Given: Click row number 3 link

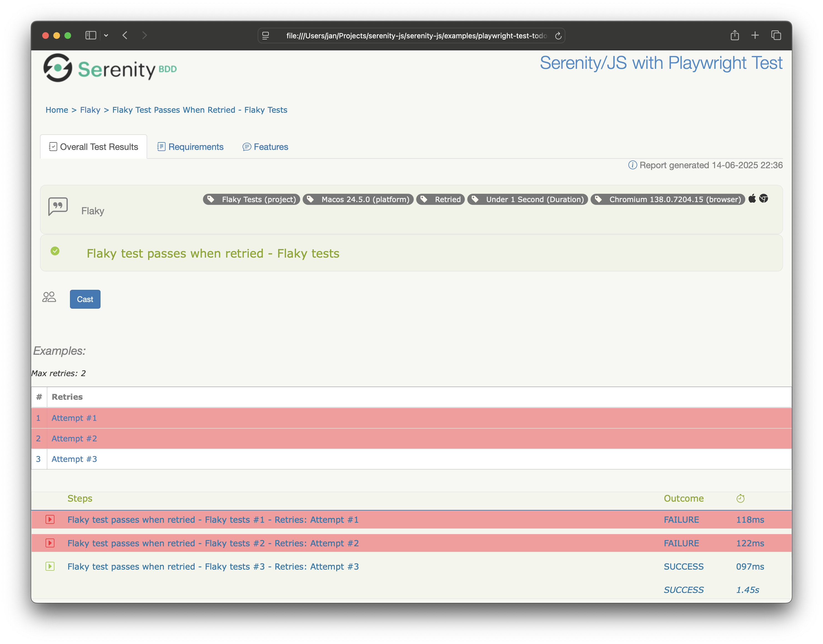Looking at the screenshot, I should [38, 459].
